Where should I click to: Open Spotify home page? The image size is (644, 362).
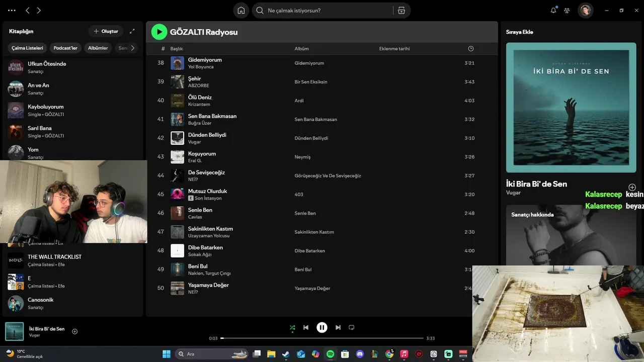pyautogui.click(x=241, y=11)
